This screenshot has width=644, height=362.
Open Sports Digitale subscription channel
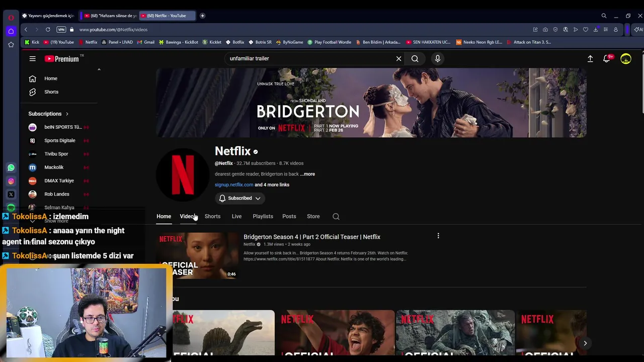point(59,141)
